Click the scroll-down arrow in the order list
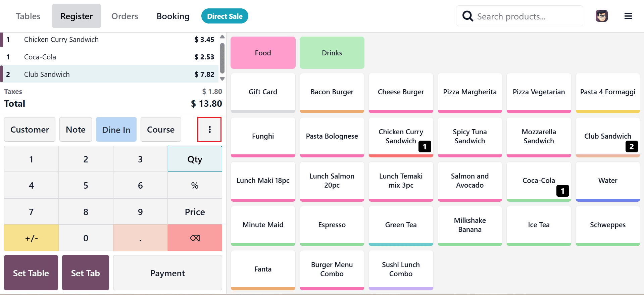 222,79
